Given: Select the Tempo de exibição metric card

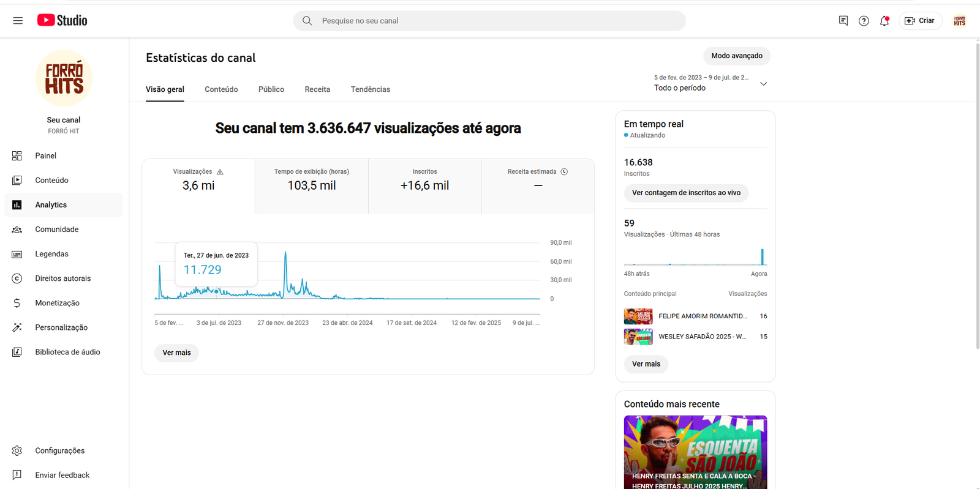Looking at the screenshot, I should click(312, 187).
